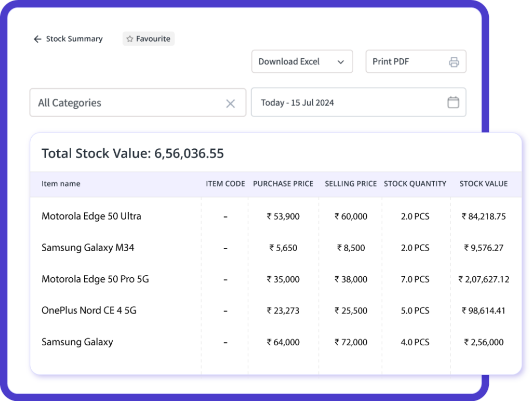
Task: Open the Download Excel dropdown
Action: [x=302, y=61]
